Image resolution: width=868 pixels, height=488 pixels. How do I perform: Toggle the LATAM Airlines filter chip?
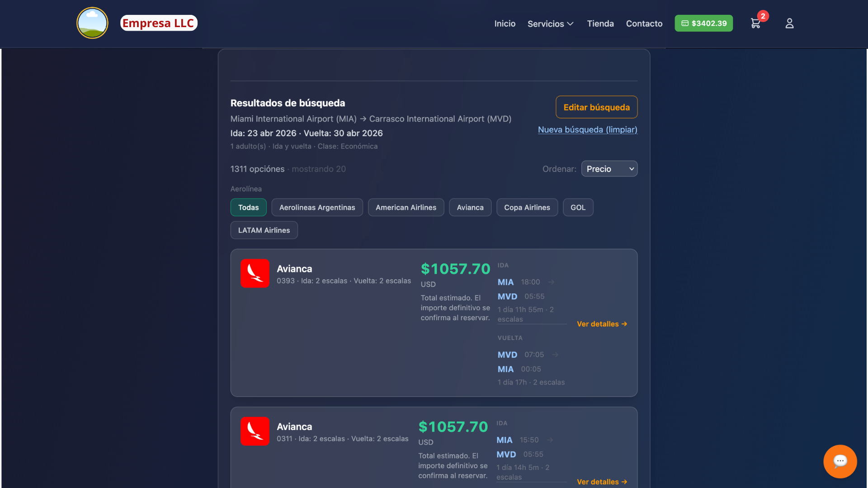(x=264, y=230)
